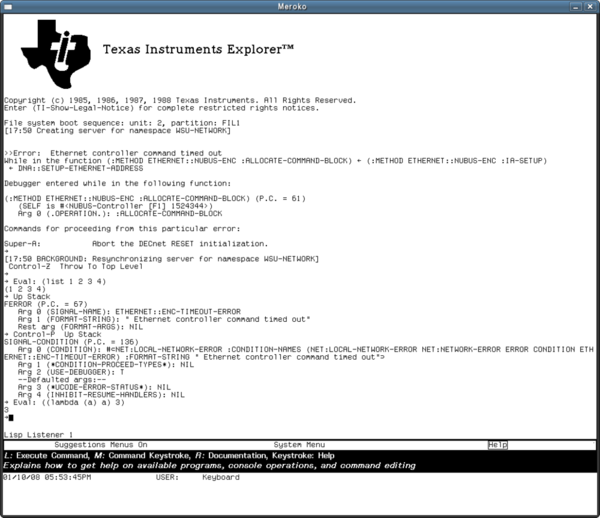Click the Meroko title bar text
This screenshot has width=600, height=518.
pos(292,7)
